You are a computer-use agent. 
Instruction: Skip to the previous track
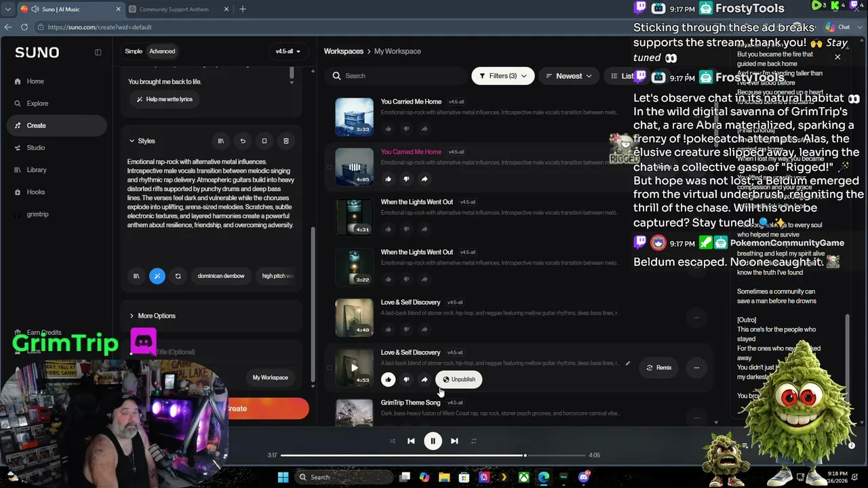click(411, 441)
